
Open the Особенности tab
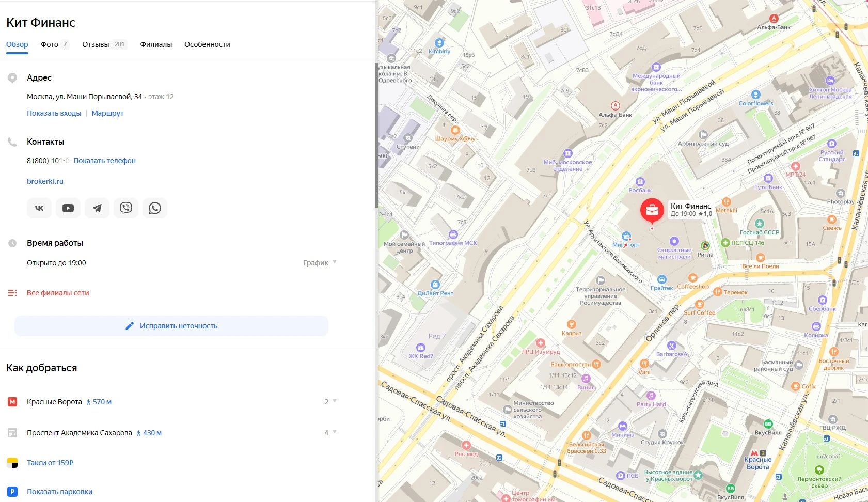(207, 44)
